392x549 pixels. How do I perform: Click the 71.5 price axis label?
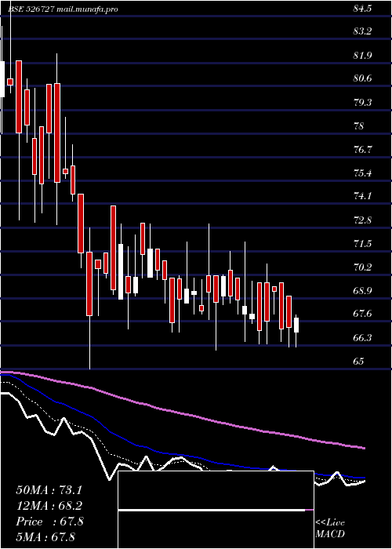click(x=362, y=244)
